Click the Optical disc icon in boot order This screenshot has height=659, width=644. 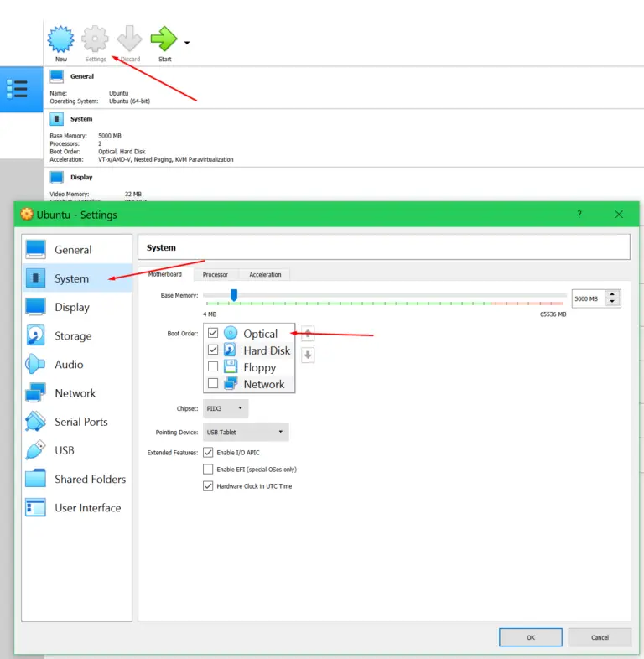coord(231,333)
